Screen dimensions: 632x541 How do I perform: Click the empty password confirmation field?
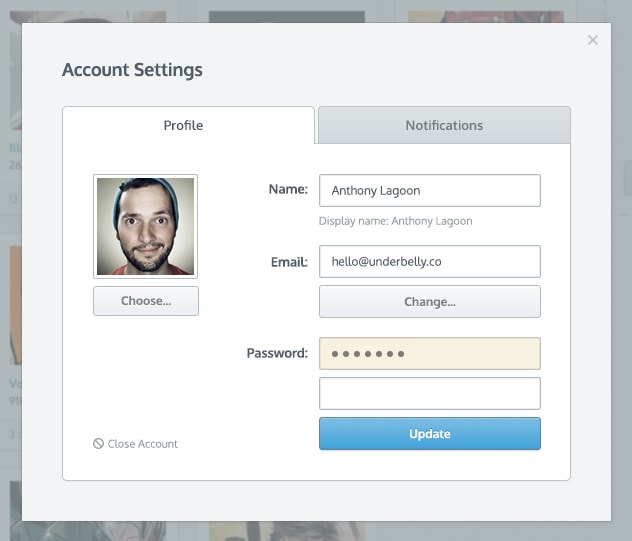pos(429,393)
